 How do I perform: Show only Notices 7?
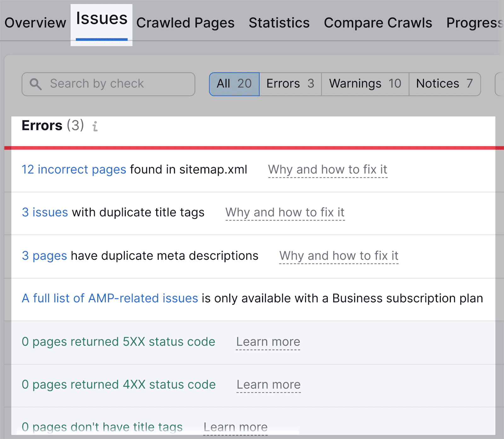pos(444,84)
